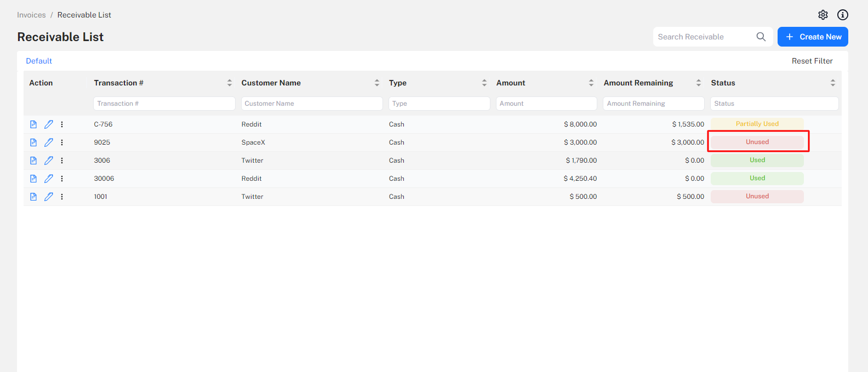Image resolution: width=868 pixels, height=372 pixels.
Task: Edit transaction 1001 with pencil icon
Action: (49, 197)
